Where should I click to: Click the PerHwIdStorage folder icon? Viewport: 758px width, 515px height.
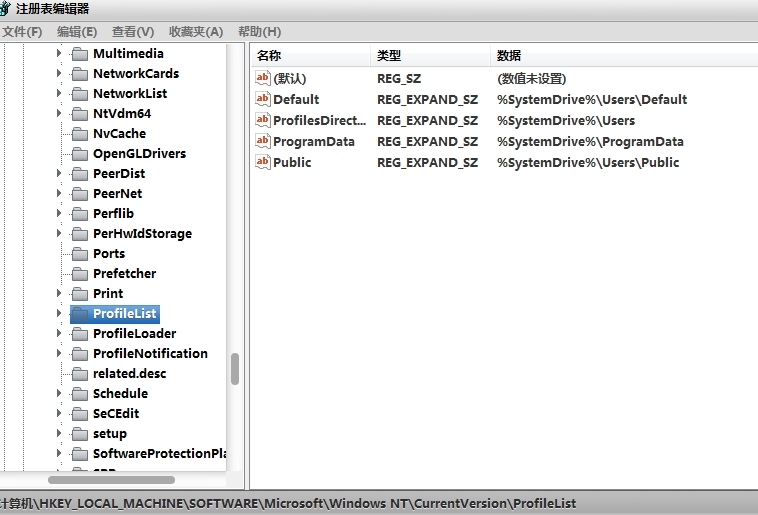pos(79,234)
